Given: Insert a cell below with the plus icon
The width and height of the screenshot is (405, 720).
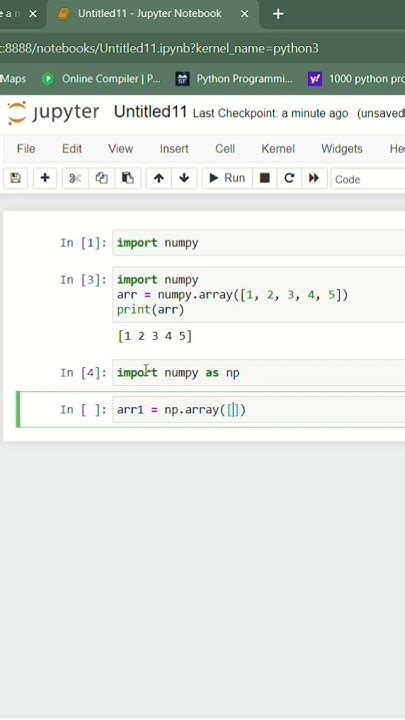Looking at the screenshot, I should click(45, 178).
